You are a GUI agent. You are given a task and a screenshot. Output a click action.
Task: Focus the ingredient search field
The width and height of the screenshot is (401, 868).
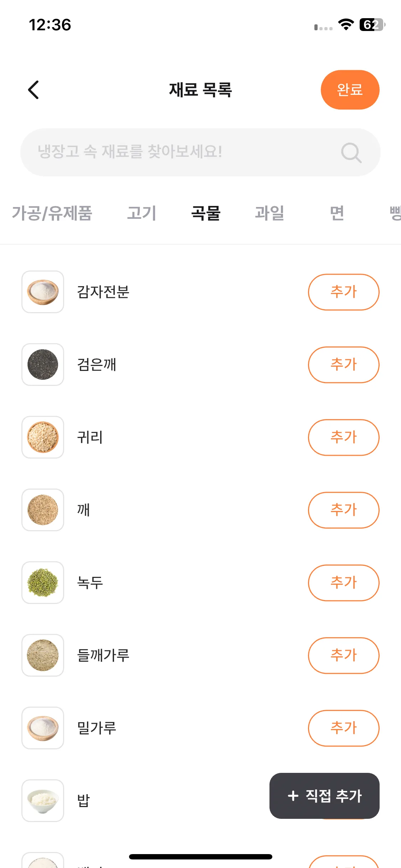(x=200, y=152)
